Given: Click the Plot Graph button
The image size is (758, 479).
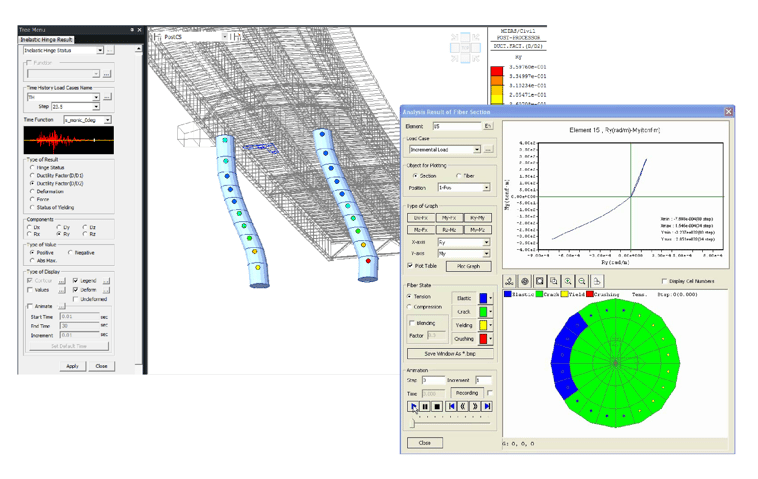Looking at the screenshot, I should (x=468, y=266).
